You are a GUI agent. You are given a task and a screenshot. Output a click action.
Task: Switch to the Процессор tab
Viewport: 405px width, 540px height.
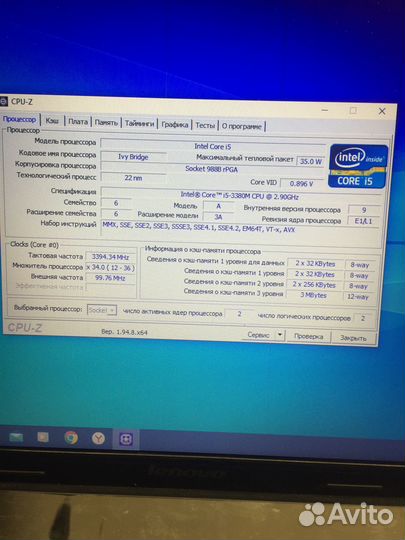tap(19, 120)
